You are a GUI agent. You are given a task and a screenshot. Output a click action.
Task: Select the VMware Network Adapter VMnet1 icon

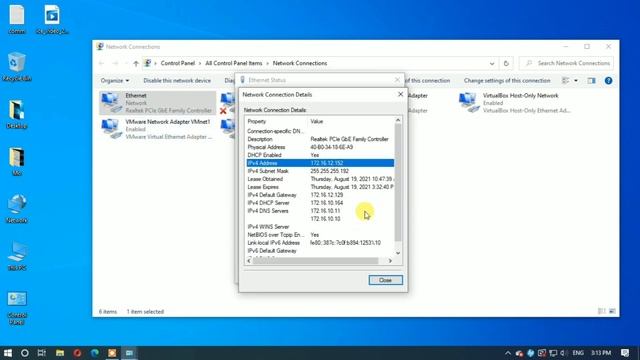click(157, 129)
